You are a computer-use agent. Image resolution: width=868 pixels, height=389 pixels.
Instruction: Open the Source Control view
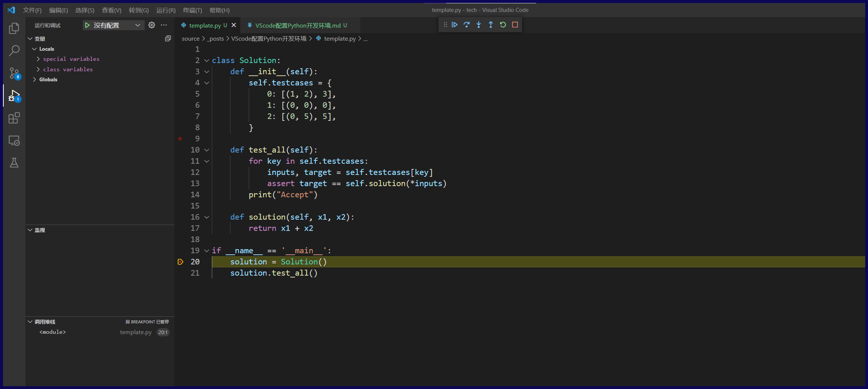14,73
